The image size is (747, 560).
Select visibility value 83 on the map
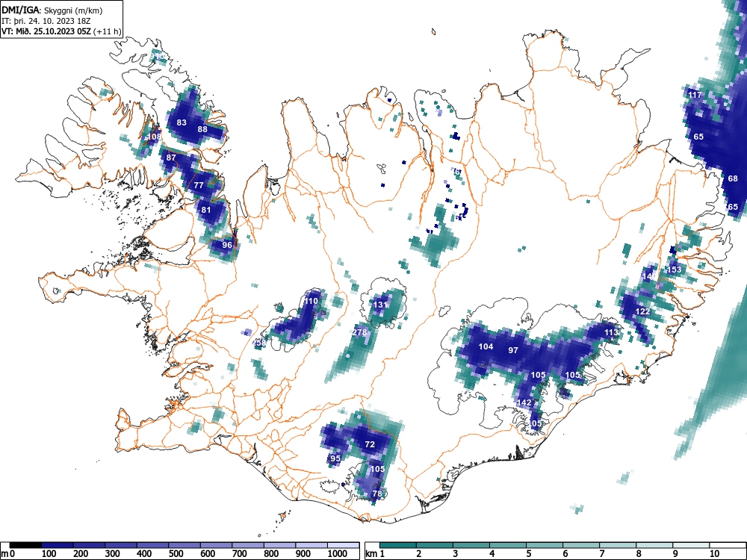[182, 122]
